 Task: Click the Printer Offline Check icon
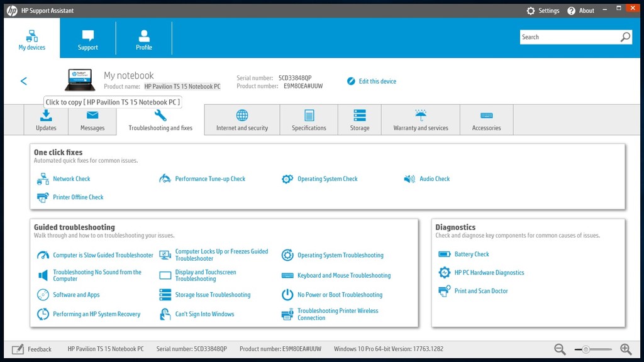pyautogui.click(x=43, y=197)
